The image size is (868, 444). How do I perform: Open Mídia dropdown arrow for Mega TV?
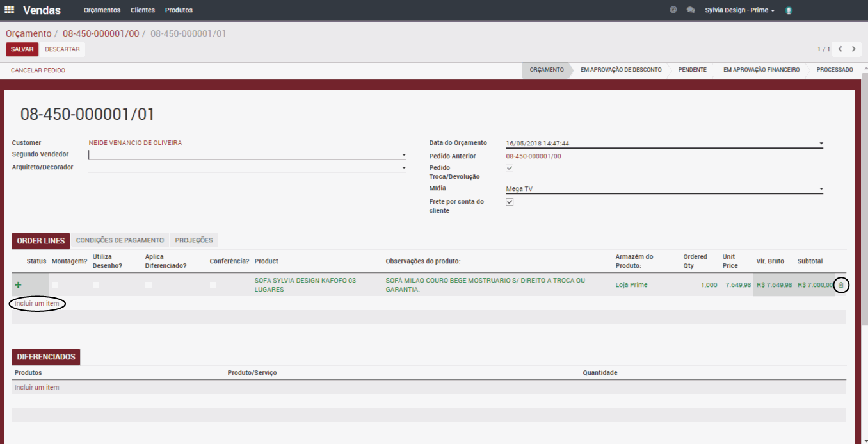click(x=821, y=189)
